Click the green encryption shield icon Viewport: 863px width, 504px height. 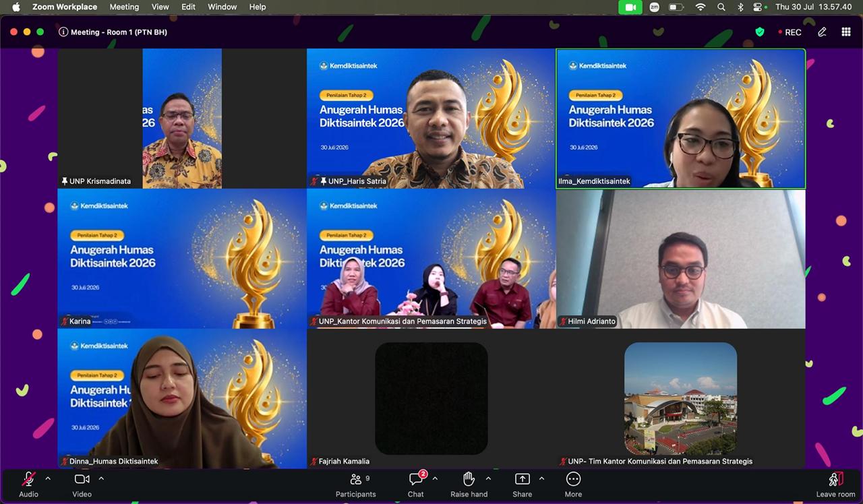tap(760, 32)
